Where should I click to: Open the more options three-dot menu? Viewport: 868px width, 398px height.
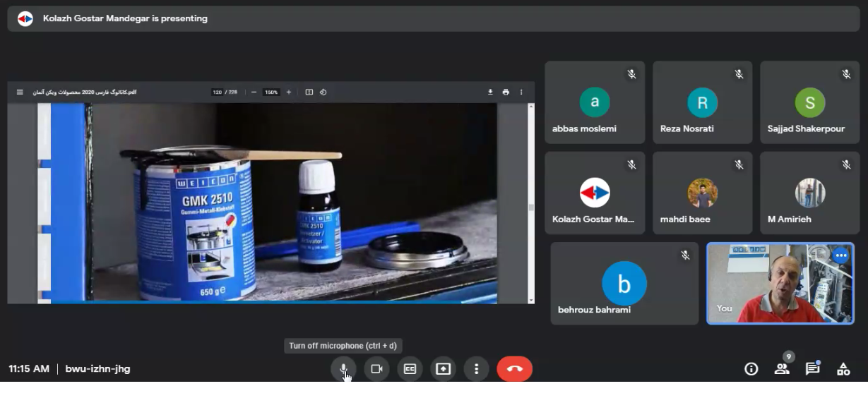(x=477, y=368)
